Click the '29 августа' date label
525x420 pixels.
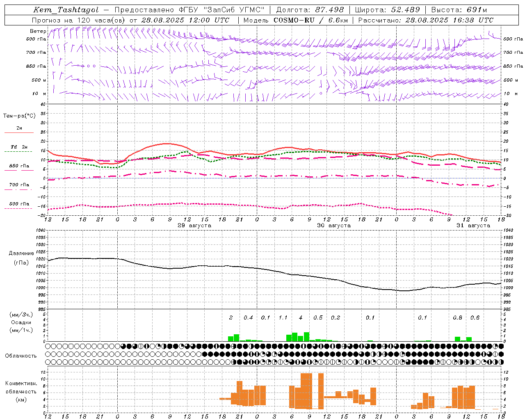[194, 226]
